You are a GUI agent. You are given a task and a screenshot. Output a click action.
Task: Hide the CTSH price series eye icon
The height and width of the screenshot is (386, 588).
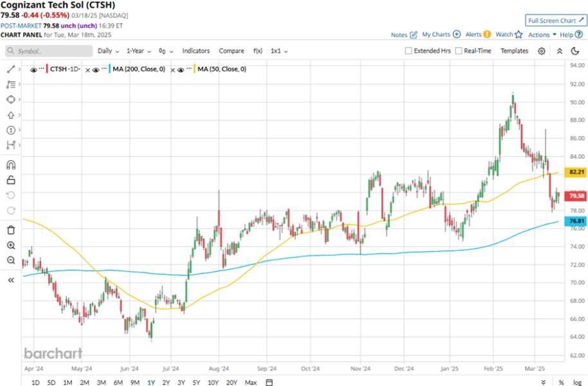coord(33,69)
